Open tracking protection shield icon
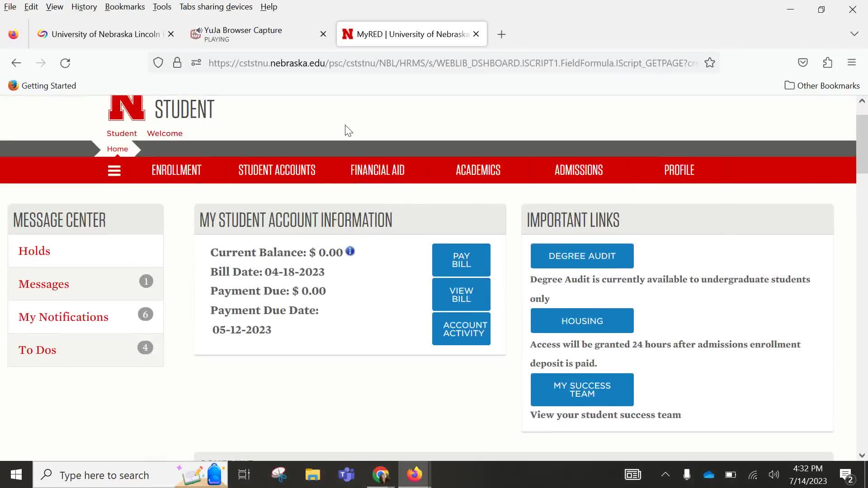The width and height of the screenshot is (868, 488). tap(158, 63)
